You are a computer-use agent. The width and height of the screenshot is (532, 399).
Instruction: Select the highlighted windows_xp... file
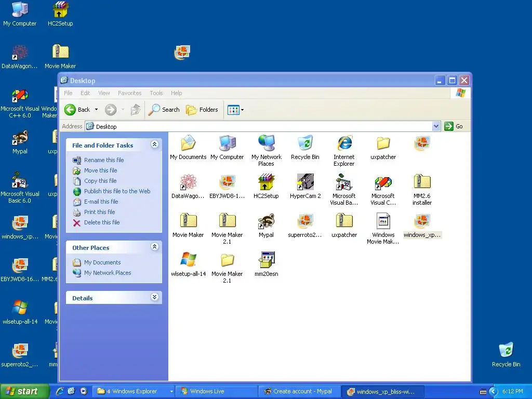[x=422, y=225]
